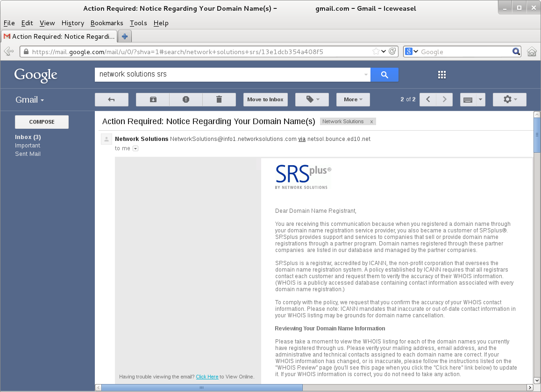Screen dimensions: 541x392
Task: Click the sender avatar icon
Action: [106, 139]
